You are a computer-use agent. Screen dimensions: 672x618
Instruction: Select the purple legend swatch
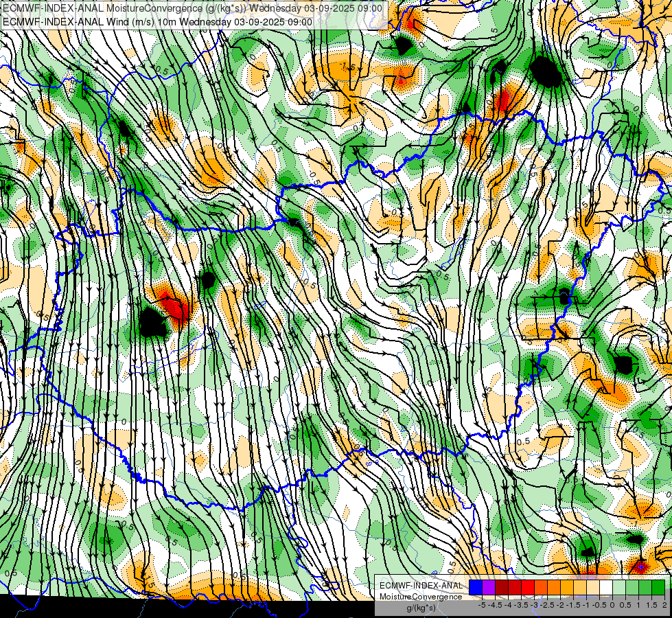pos(489,587)
